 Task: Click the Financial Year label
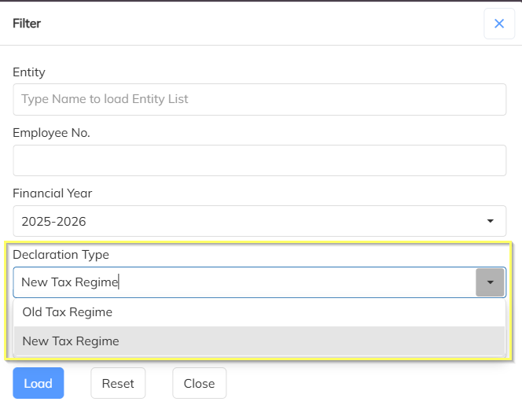52,193
